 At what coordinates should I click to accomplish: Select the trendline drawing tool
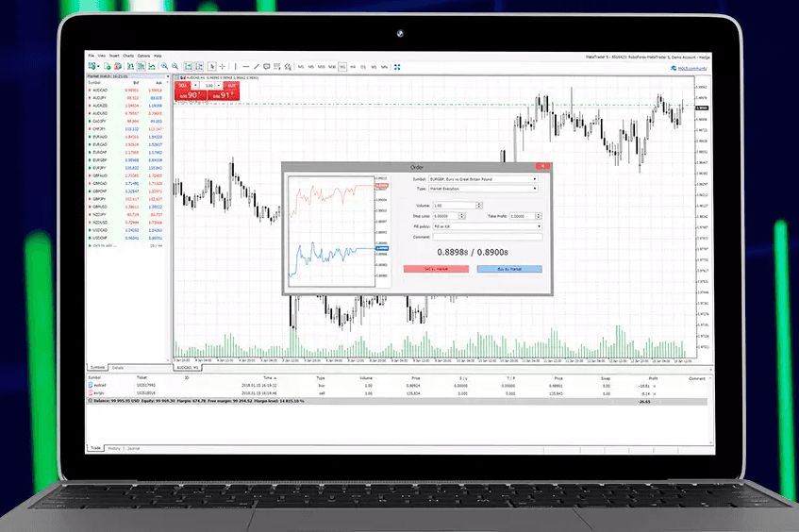257,66
